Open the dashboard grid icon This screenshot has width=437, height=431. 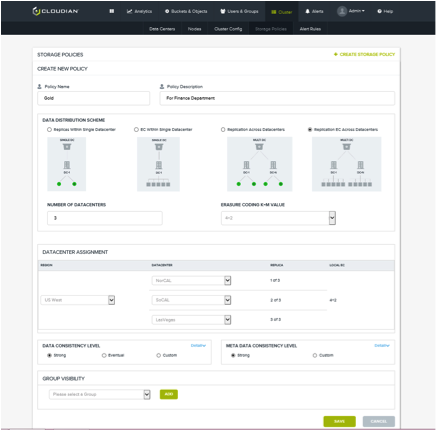point(112,11)
